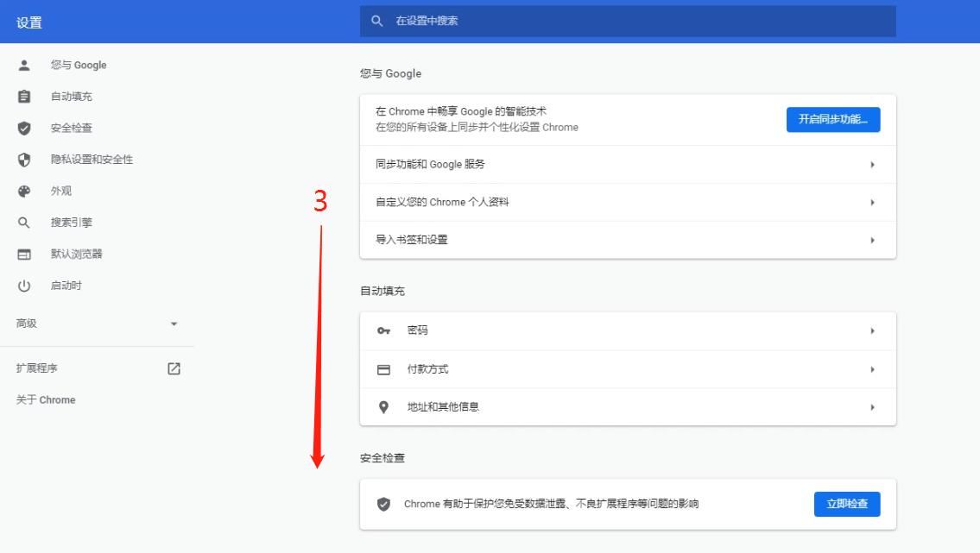Click the key icon next to 密码
Image resolution: width=980 pixels, height=553 pixels.
(384, 330)
